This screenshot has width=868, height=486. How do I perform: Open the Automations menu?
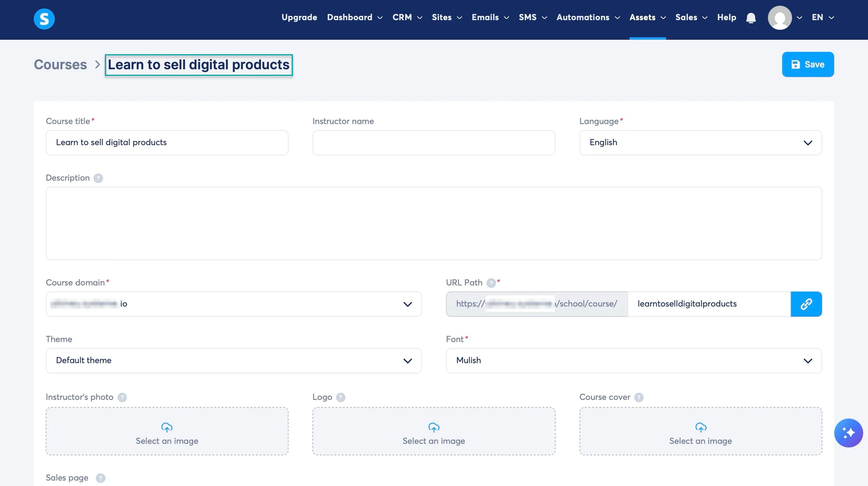point(588,17)
